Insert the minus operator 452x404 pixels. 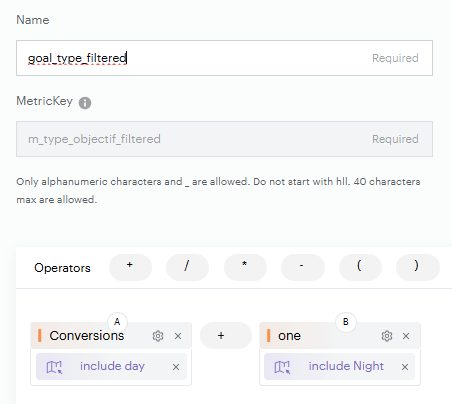[x=303, y=267]
